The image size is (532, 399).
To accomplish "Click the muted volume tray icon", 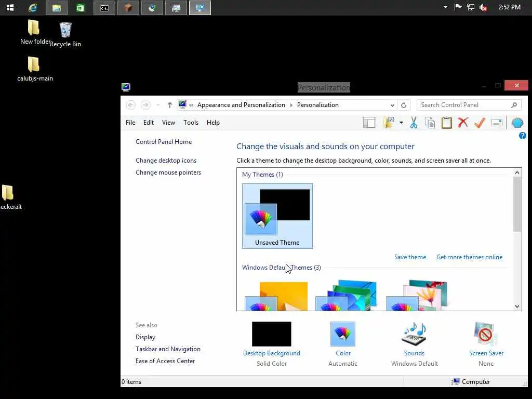I will coord(483,7).
